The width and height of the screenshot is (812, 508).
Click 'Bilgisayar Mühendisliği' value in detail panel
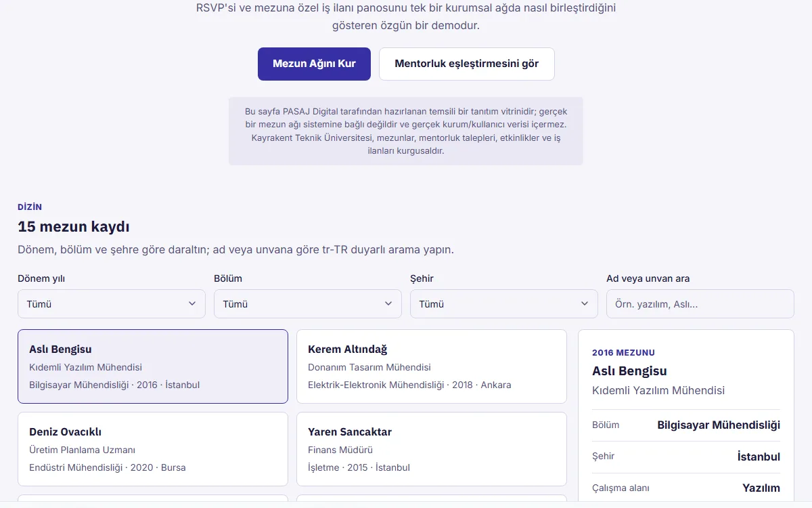719,425
